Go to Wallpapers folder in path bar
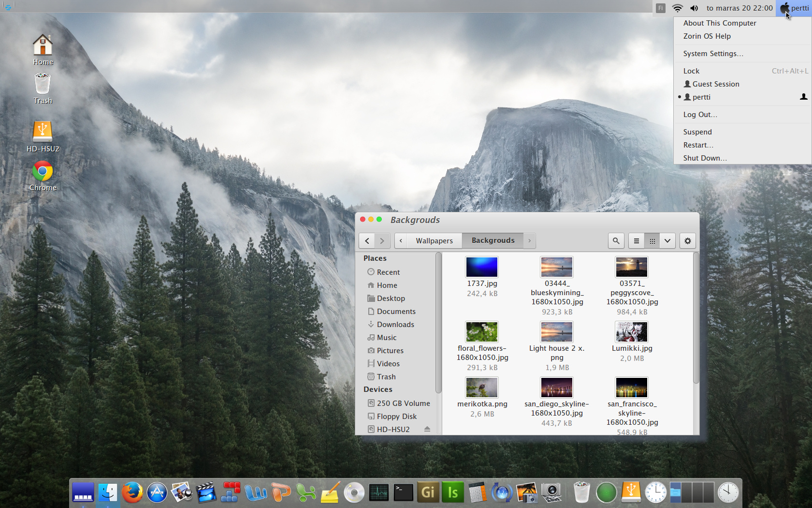This screenshot has height=508, width=812. pos(434,241)
